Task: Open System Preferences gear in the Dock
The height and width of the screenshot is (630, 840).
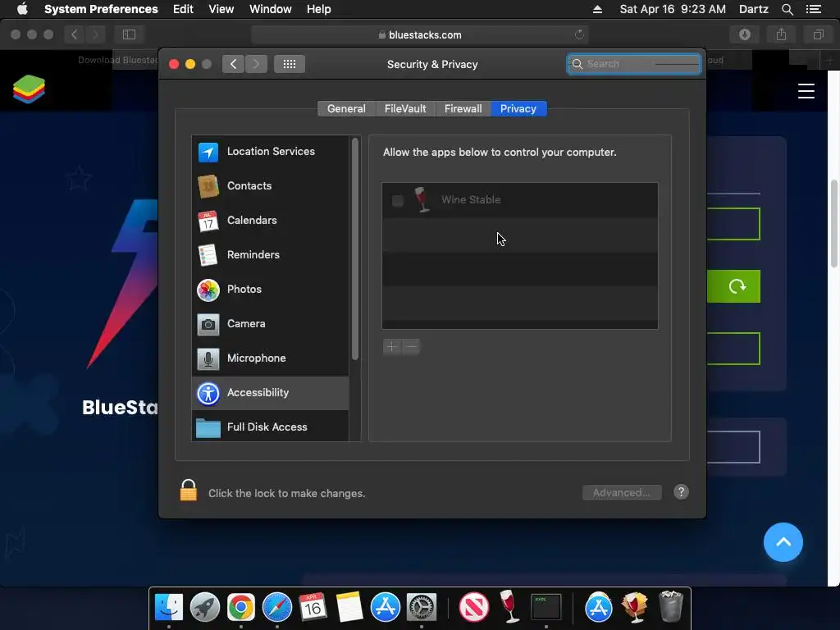Action: point(421,607)
